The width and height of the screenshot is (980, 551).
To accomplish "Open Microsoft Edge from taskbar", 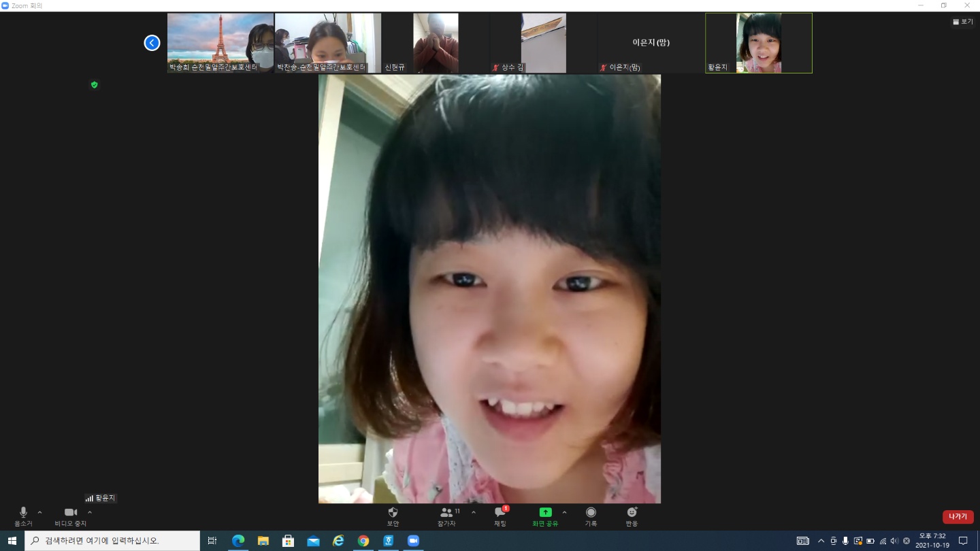I will 238,541.
